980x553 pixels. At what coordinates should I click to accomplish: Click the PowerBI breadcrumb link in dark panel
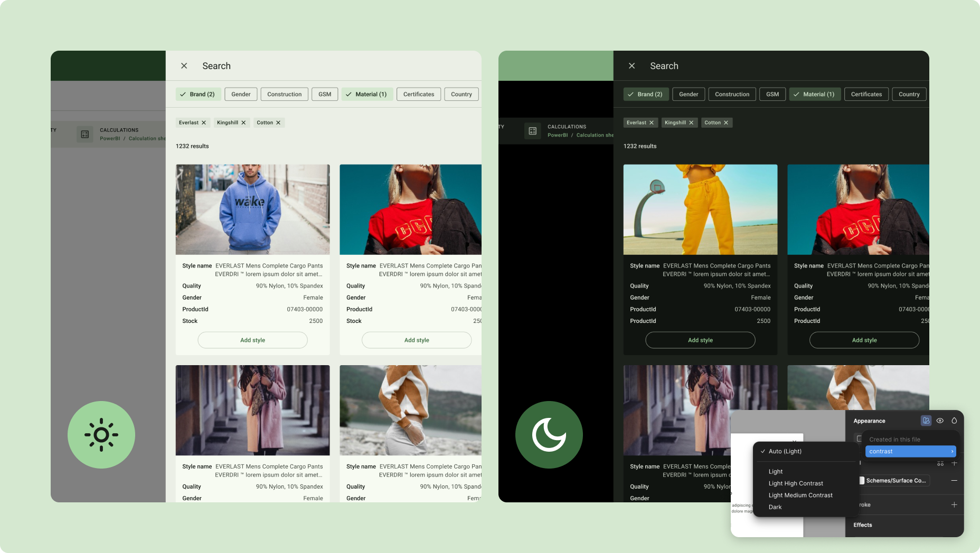558,135
